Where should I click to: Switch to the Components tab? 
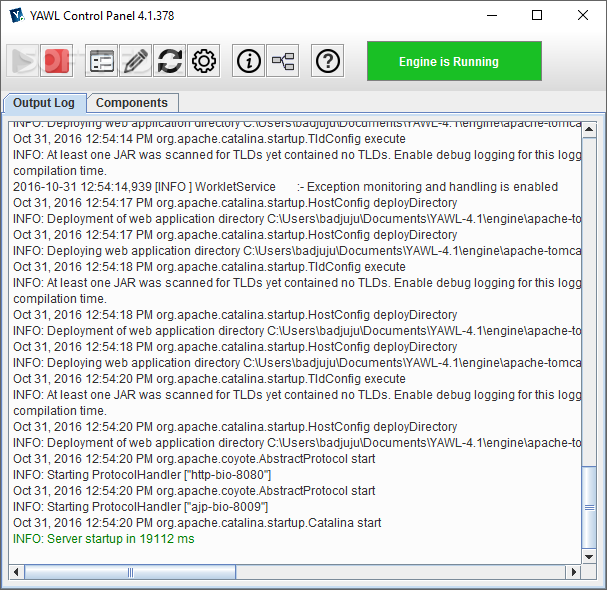click(132, 103)
